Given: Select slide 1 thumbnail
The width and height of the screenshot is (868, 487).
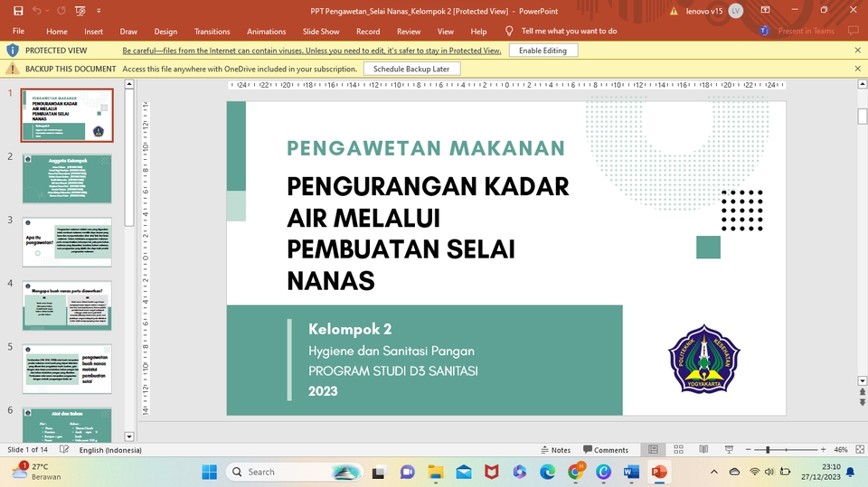Looking at the screenshot, I should click(67, 115).
